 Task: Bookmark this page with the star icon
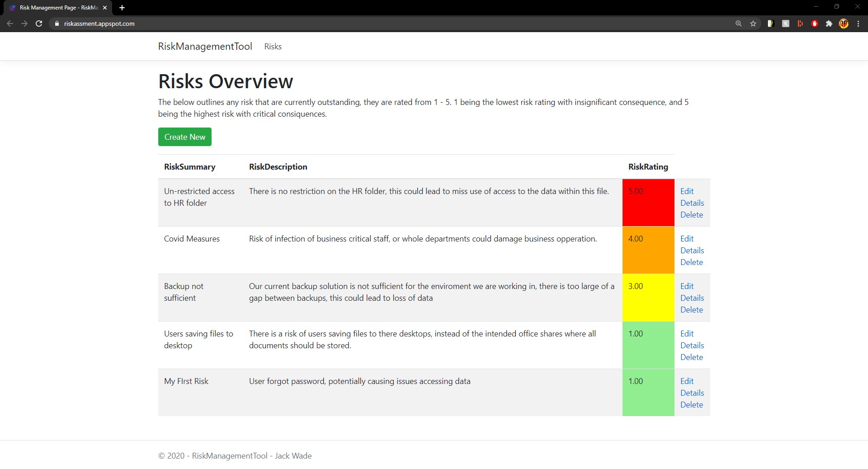coord(753,24)
